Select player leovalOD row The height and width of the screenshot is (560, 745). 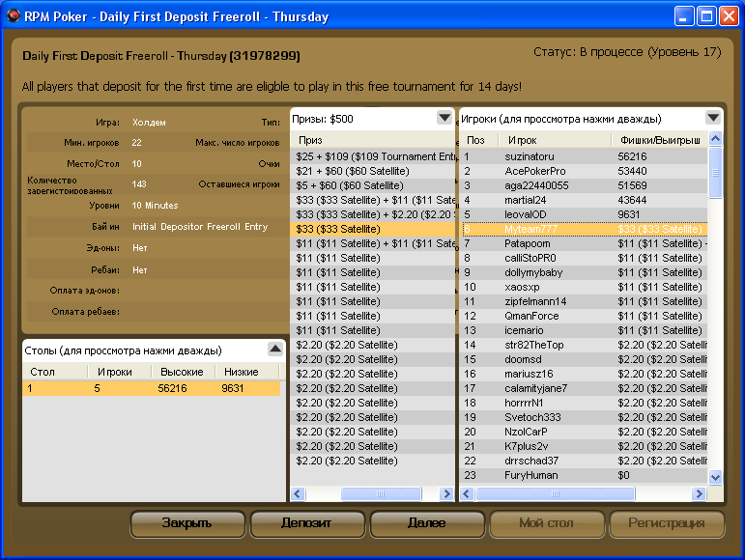point(584,214)
